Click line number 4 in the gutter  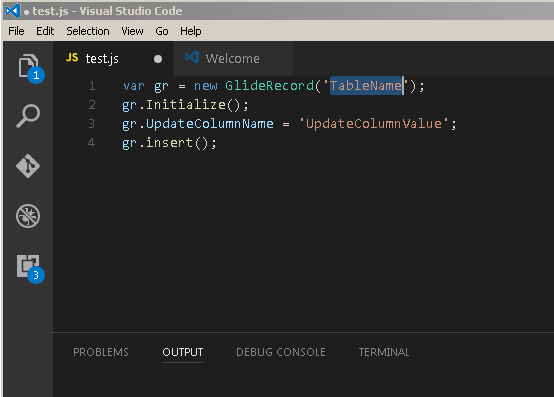tap(92, 143)
